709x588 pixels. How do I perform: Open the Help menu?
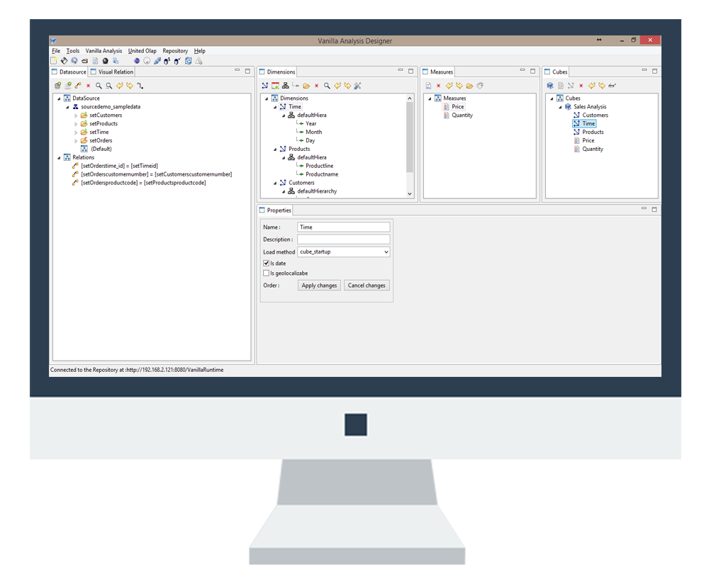[x=199, y=51]
